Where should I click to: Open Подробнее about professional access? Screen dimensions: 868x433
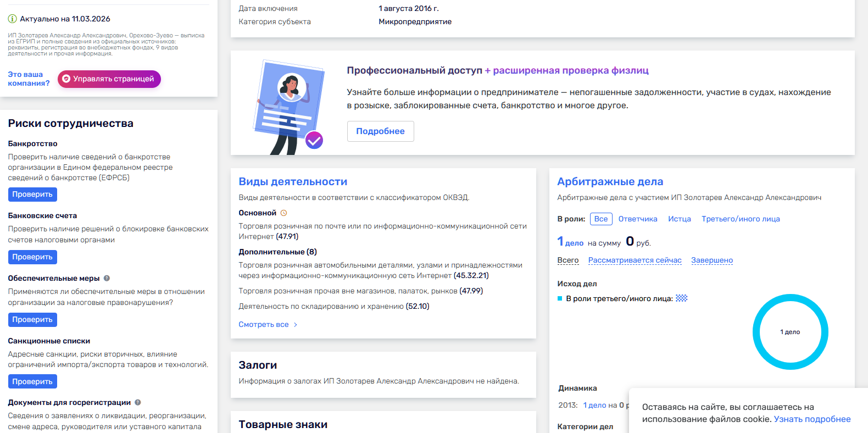(x=380, y=131)
